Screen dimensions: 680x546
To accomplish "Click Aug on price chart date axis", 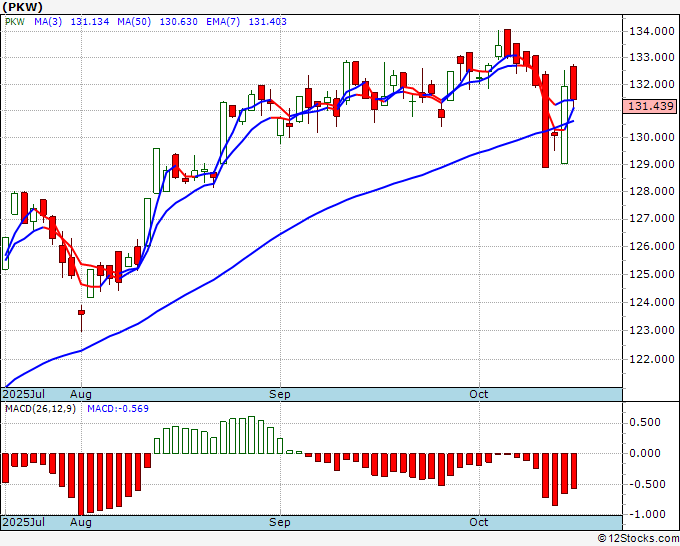I will click(x=81, y=394).
